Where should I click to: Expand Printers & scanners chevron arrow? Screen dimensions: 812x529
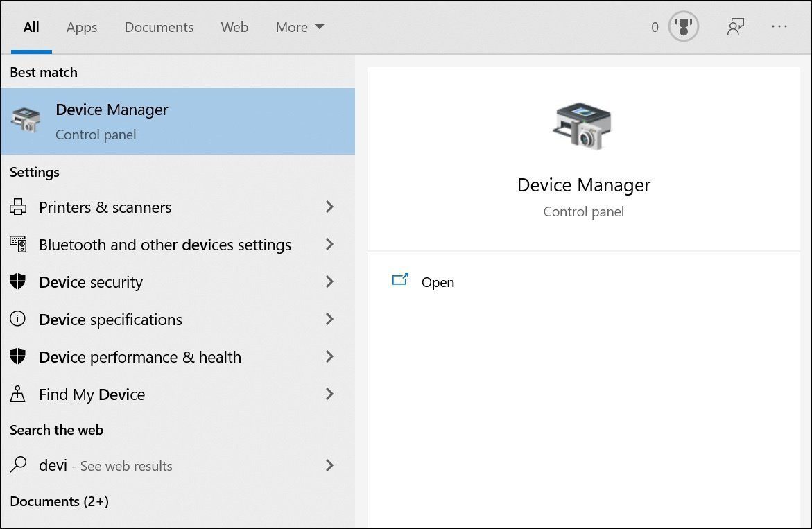[x=329, y=207]
